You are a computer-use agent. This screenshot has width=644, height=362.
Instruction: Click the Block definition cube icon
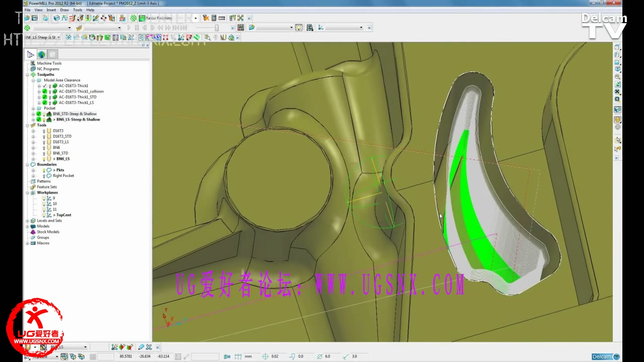57,18
